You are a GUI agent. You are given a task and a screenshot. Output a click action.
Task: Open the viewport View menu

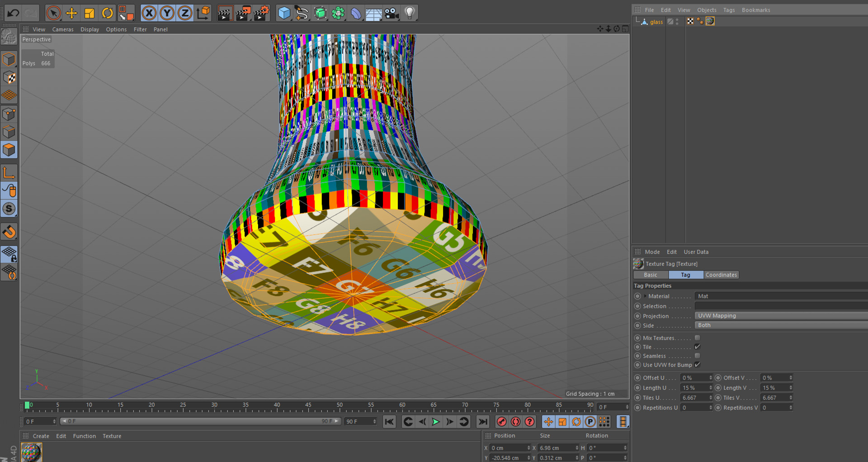[39, 29]
